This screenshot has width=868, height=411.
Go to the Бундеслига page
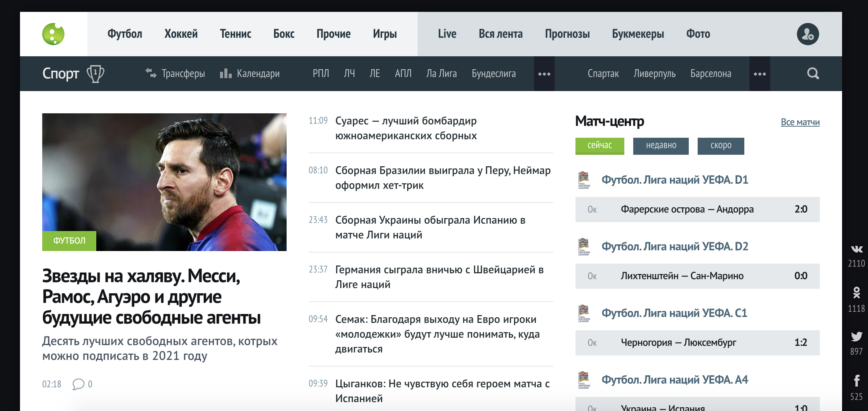(494, 74)
